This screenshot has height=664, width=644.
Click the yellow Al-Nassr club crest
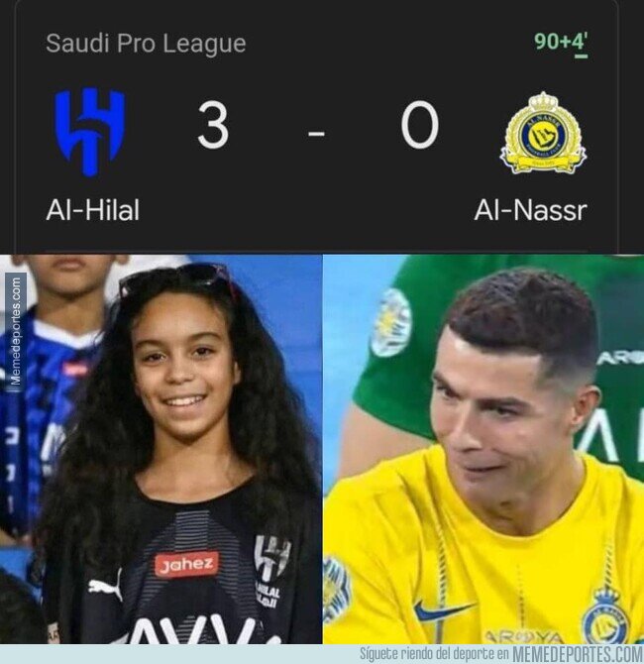coord(543,133)
